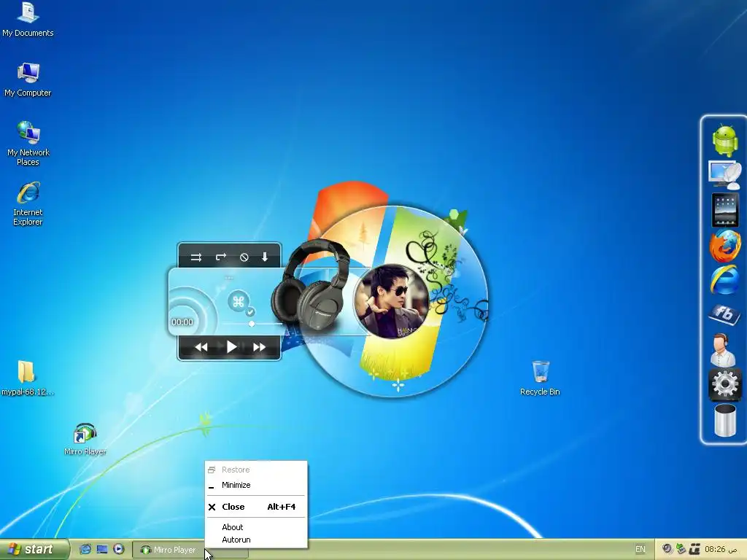This screenshot has height=560, width=747.
Task: Click the headphones graphic on the player
Action: 309,284
